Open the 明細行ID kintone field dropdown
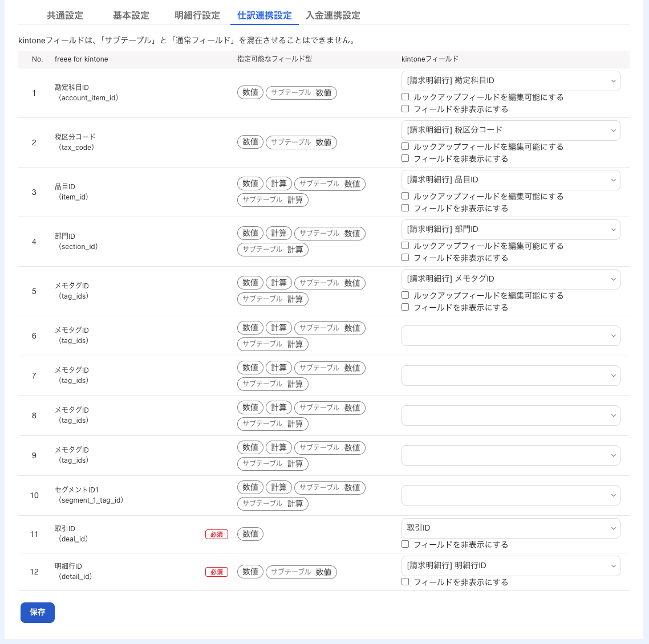The height and width of the screenshot is (644, 649). 510,566
